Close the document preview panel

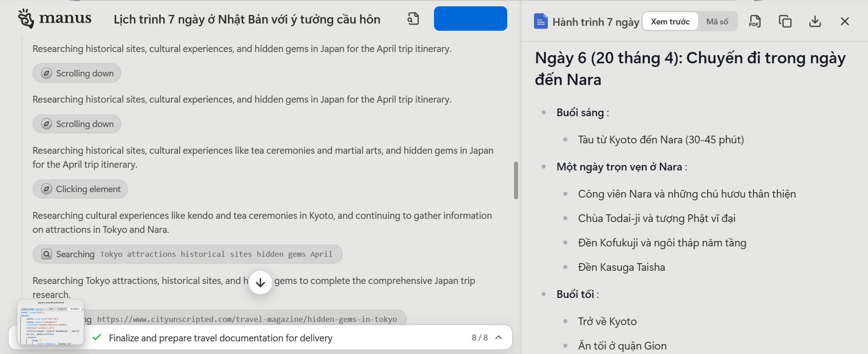click(x=844, y=21)
